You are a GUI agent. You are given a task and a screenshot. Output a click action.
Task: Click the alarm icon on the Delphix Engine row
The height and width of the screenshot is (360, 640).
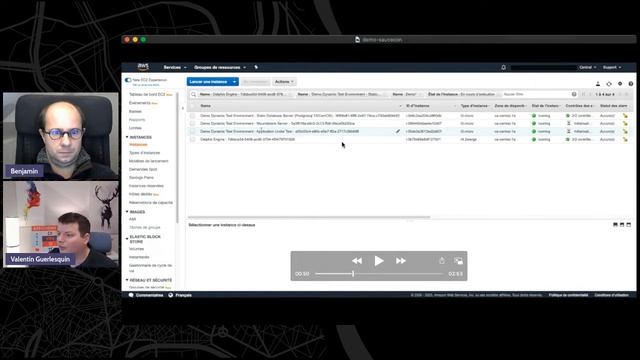(x=624, y=140)
